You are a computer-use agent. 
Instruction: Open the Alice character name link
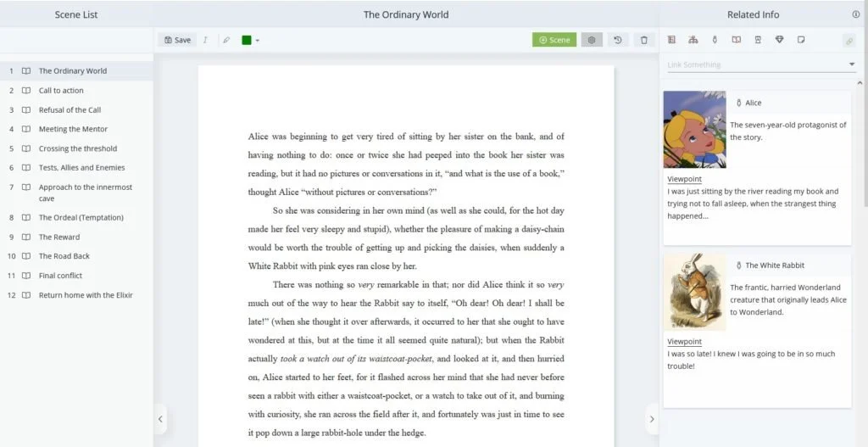point(753,103)
